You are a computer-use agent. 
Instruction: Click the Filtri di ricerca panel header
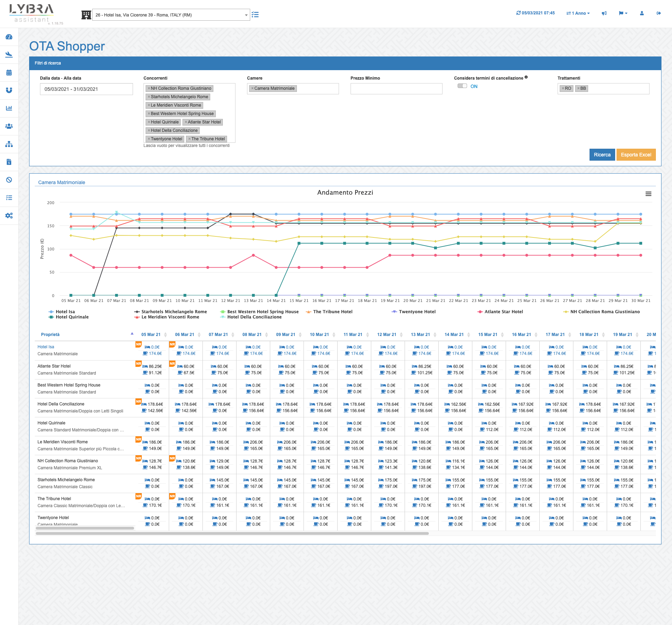345,63
